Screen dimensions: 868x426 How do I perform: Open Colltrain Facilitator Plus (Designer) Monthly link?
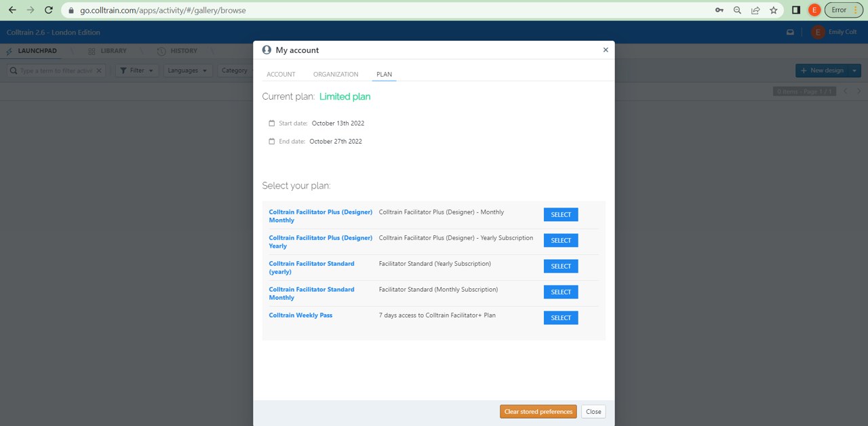pyautogui.click(x=321, y=216)
